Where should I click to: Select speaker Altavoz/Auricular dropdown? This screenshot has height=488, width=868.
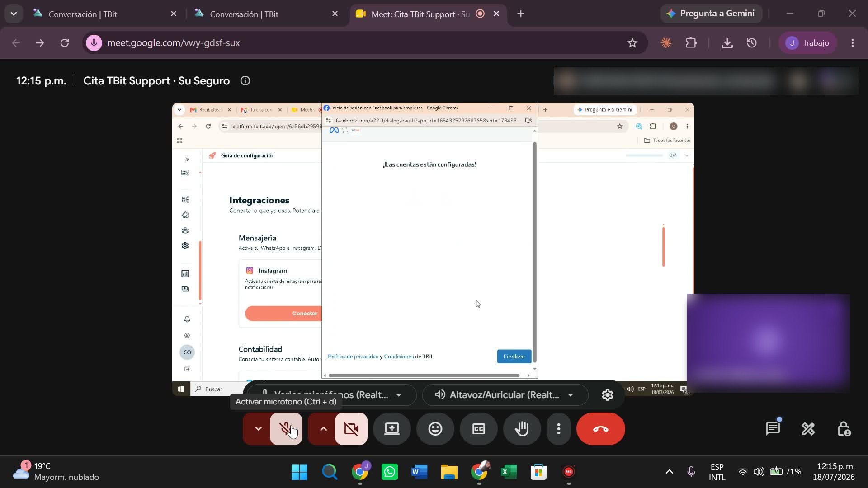click(505, 395)
